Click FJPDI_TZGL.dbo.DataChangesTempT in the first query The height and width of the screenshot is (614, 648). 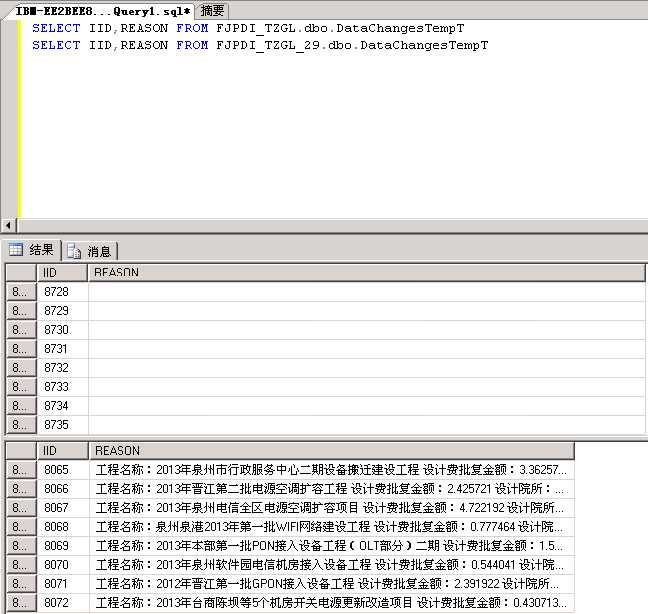pos(340,28)
